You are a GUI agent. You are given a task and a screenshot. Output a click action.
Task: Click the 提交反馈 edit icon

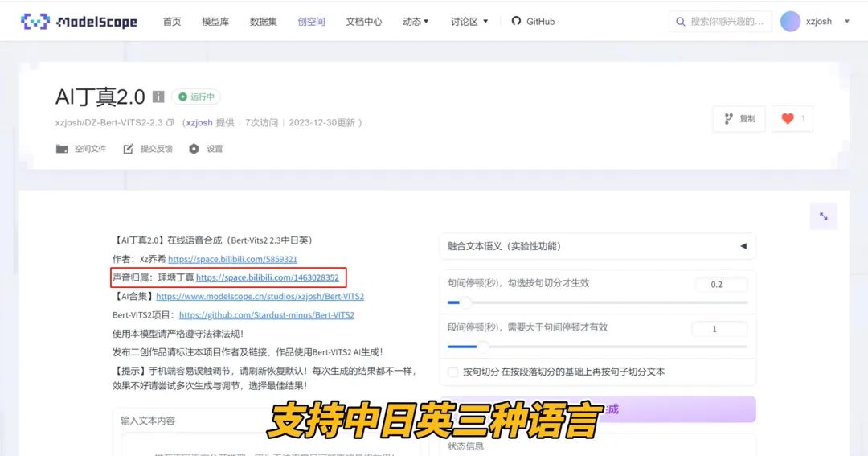pyautogui.click(x=129, y=149)
